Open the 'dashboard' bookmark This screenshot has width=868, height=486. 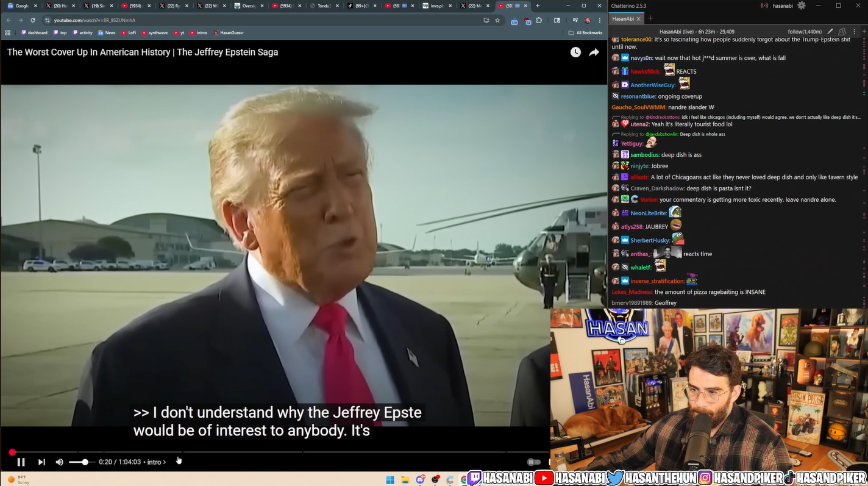click(34, 33)
